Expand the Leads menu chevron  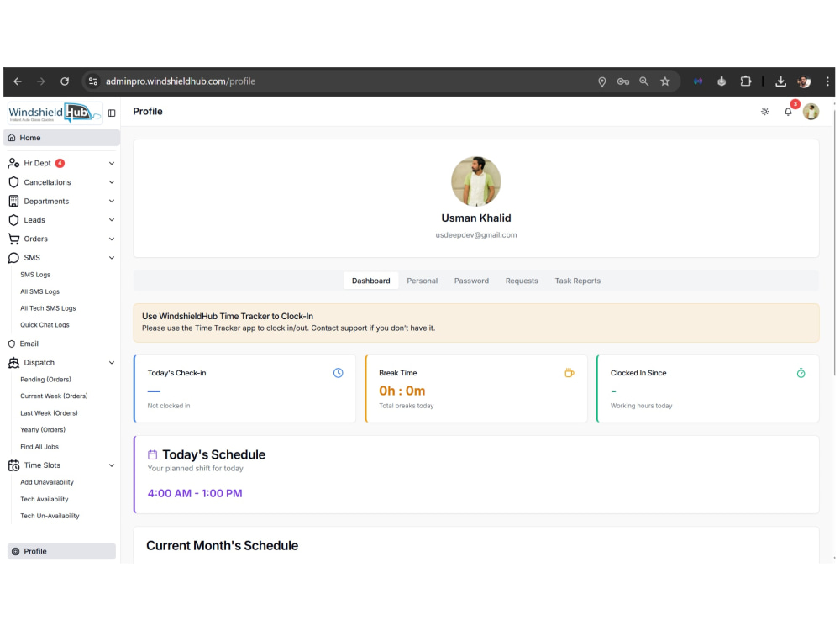tap(112, 219)
